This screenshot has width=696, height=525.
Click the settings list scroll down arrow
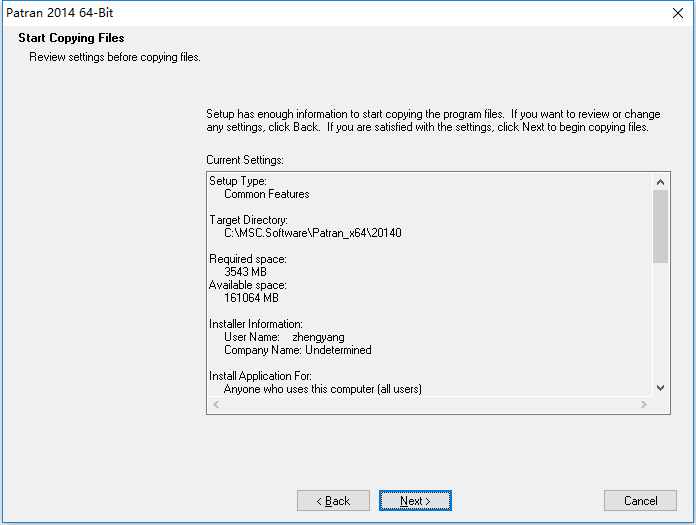coord(660,388)
